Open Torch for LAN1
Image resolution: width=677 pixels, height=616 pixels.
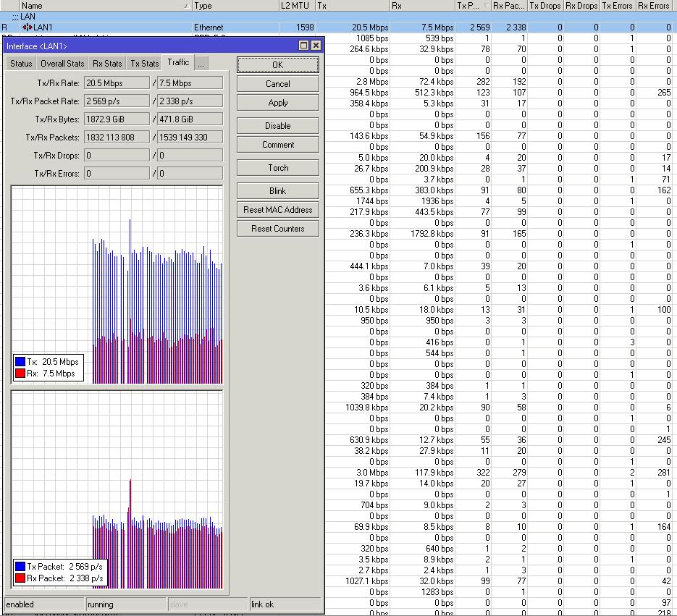point(278,168)
